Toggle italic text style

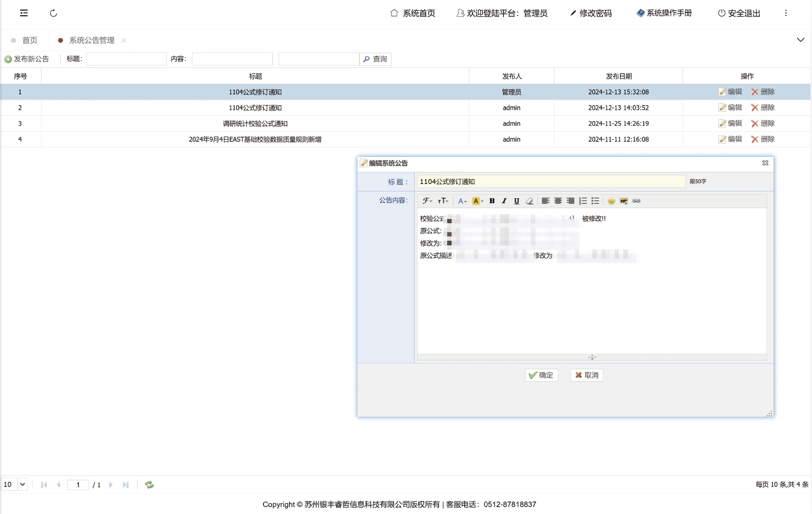(x=504, y=201)
